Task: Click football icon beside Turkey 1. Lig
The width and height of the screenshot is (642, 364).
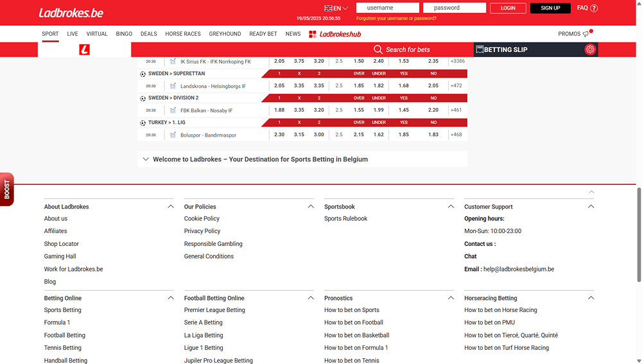Action: point(143,123)
